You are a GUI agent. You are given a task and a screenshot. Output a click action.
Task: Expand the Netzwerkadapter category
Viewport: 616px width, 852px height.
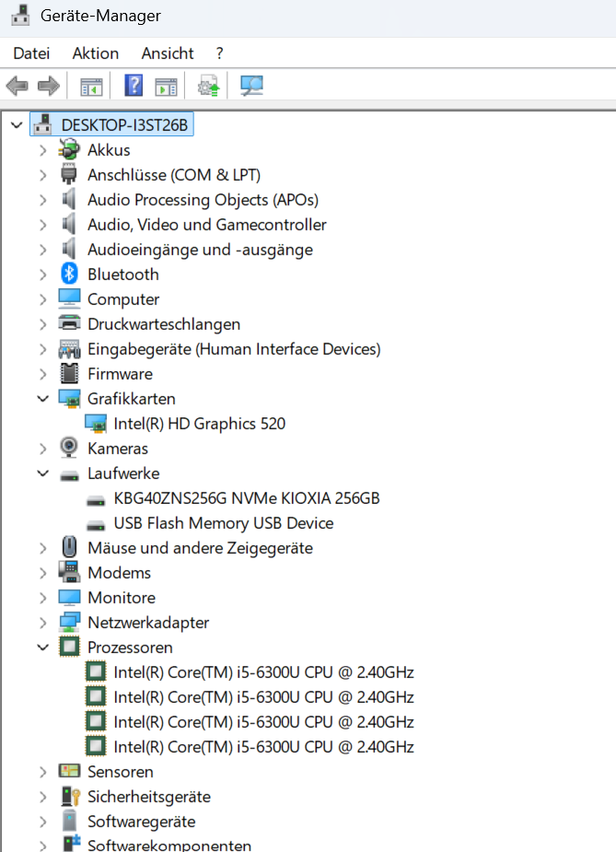pos(43,623)
